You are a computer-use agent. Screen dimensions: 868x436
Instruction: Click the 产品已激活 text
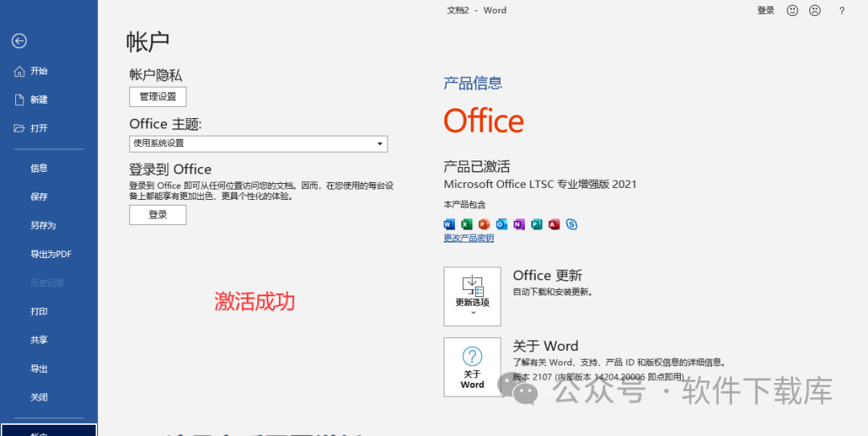(x=477, y=166)
